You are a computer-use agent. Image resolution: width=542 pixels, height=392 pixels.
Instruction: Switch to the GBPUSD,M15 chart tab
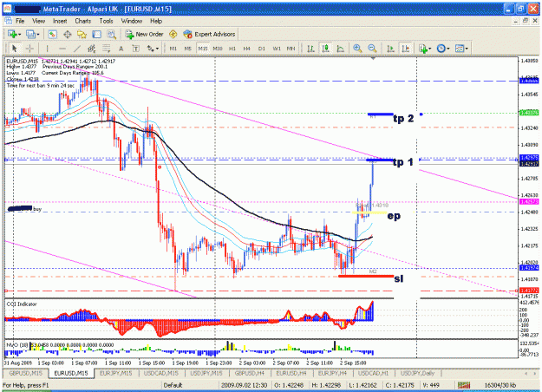[26, 373]
